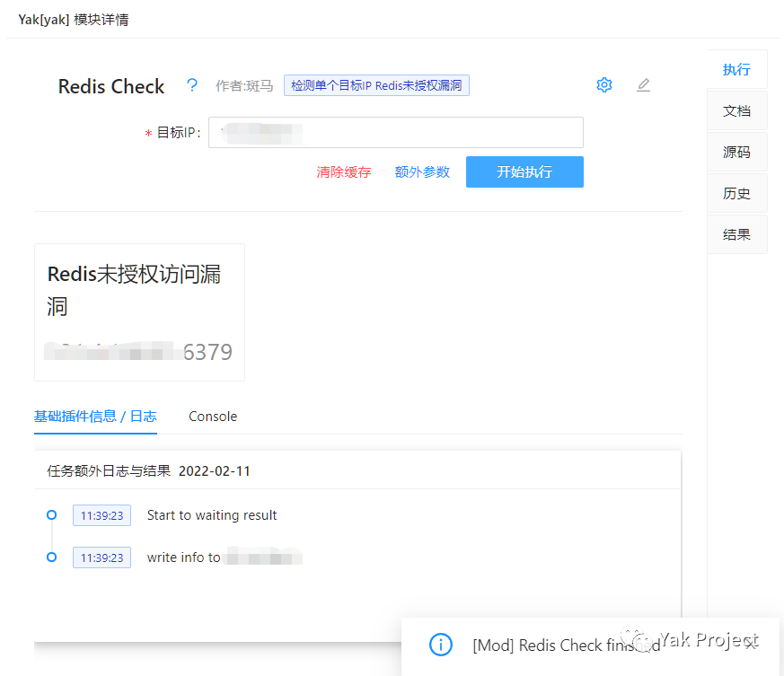Switch to the 执行 side tab
Viewport: 784px width, 676px height.
click(736, 69)
